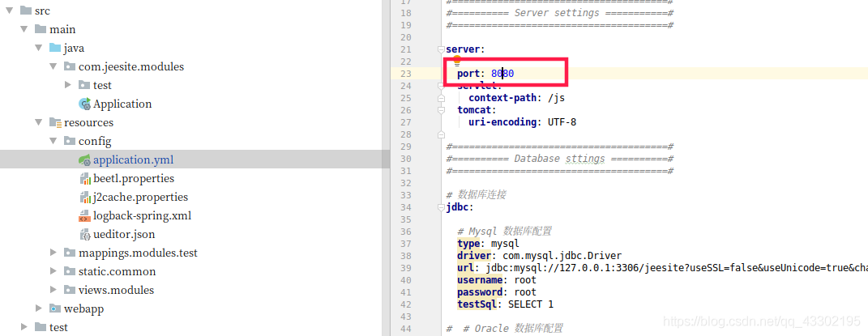Click the 'context-path: /js' line
Image resolution: width=868 pixels, height=336 pixels.
click(x=516, y=98)
